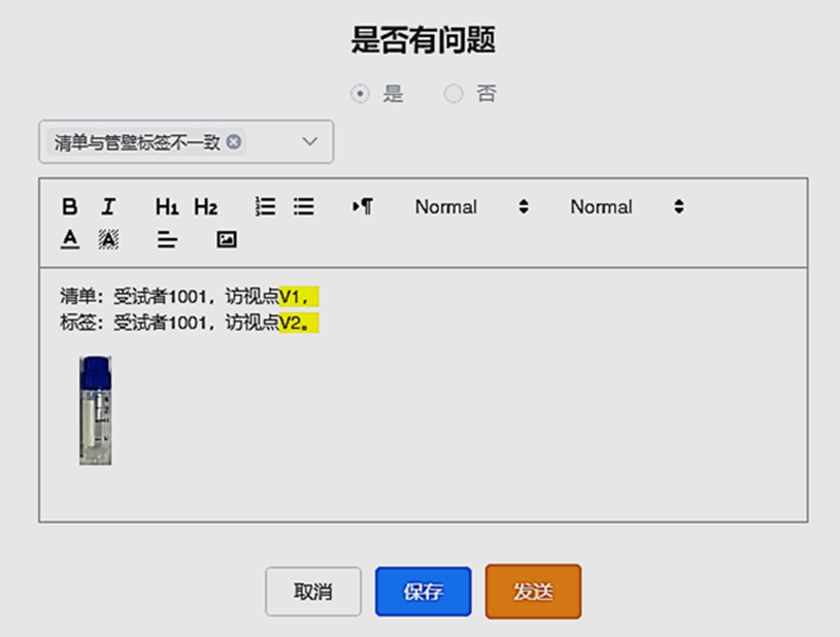Select the 是 radio button
This screenshot has width=840, height=637.
click(x=361, y=95)
